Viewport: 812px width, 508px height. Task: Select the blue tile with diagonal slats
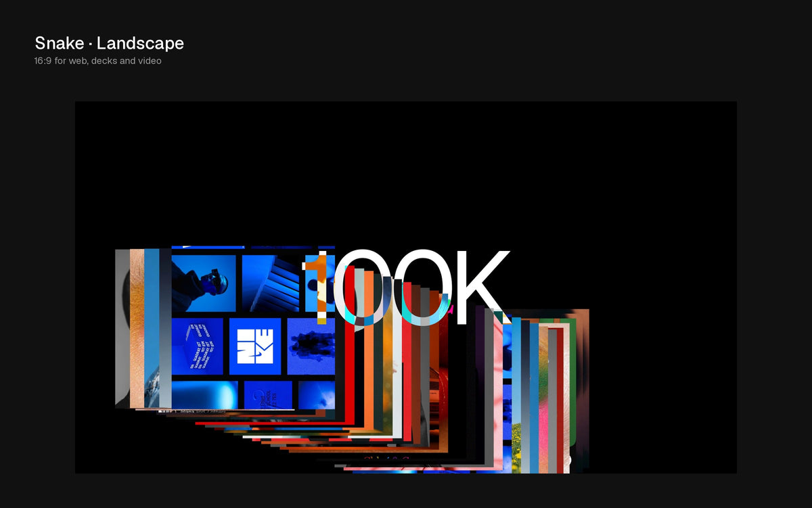271,283
